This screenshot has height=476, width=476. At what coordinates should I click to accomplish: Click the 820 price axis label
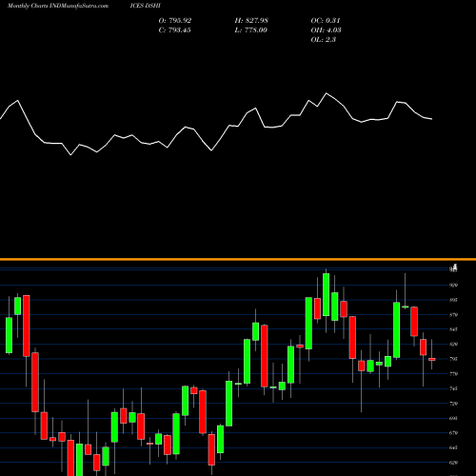tap(453, 344)
